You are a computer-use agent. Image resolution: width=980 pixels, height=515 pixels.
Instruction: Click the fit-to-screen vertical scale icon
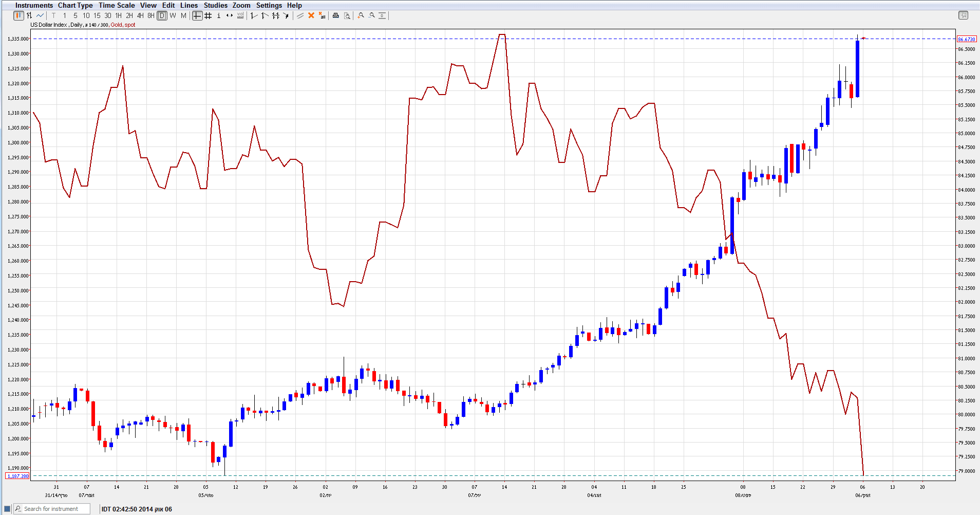(382, 15)
